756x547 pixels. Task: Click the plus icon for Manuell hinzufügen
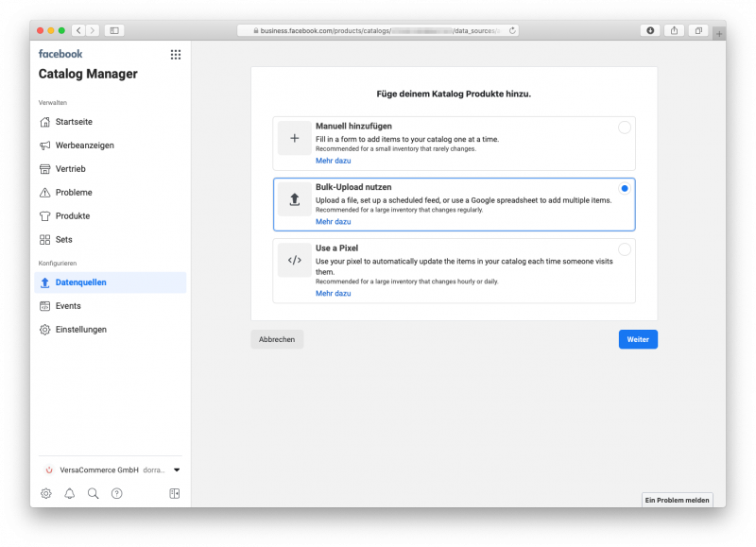295,138
